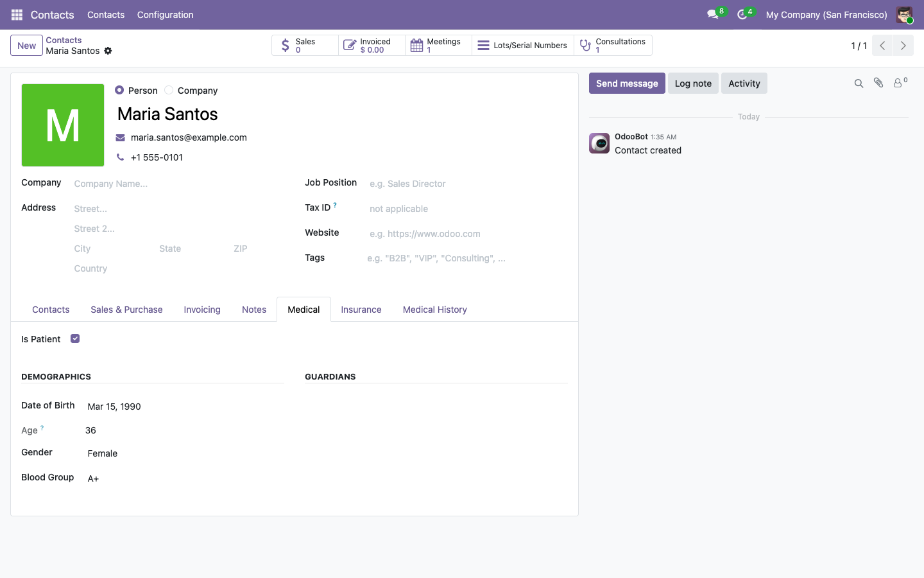Click the OdooBot avatar in chatter
The image size is (924, 578).
599,143
